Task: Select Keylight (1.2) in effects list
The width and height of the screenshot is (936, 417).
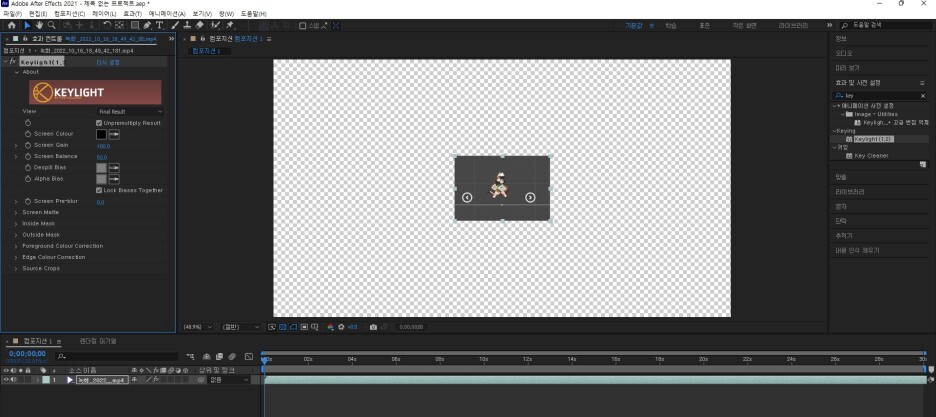Action: coord(873,139)
